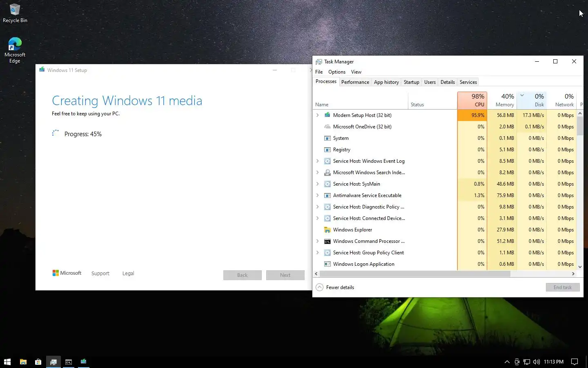
Task: Open notification center icon
Action: point(575,361)
